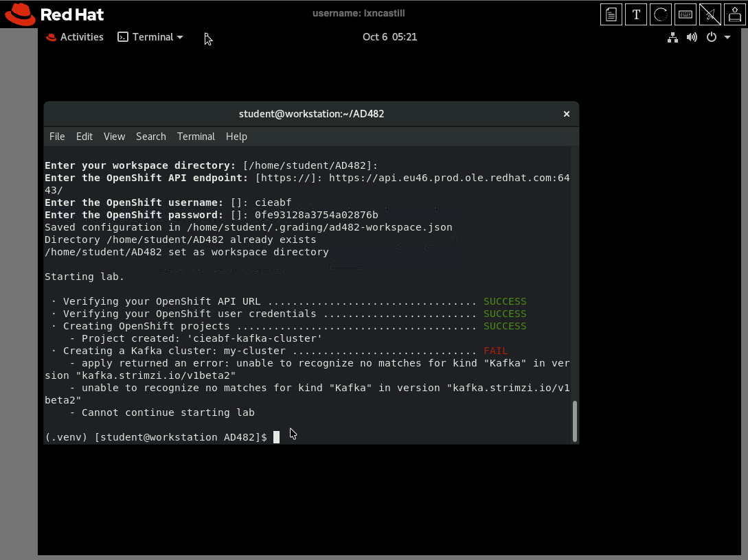The height and width of the screenshot is (560, 748).
Task: Open the View menu
Action: (115, 137)
